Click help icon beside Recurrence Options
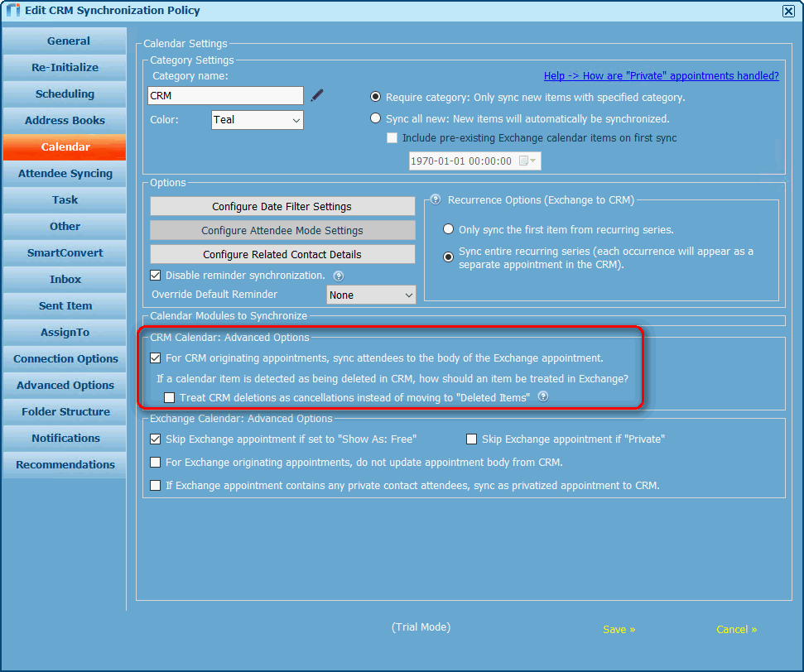The image size is (804, 672). [436, 199]
